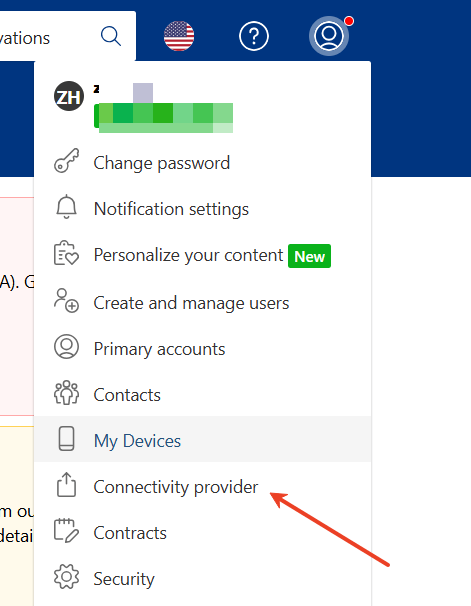This screenshot has height=606, width=471.
Task: Open the US flag language selector
Action: [179, 36]
